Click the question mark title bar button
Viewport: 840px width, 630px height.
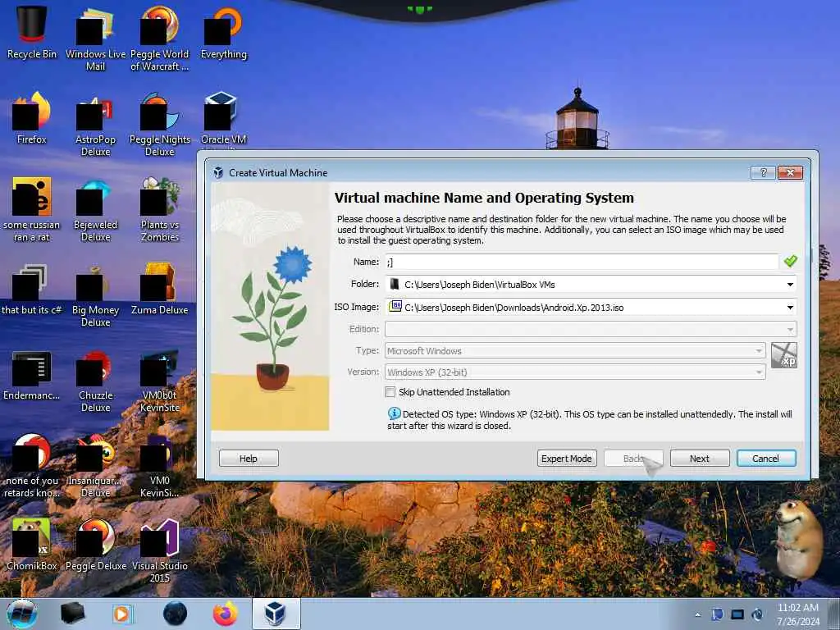click(764, 172)
